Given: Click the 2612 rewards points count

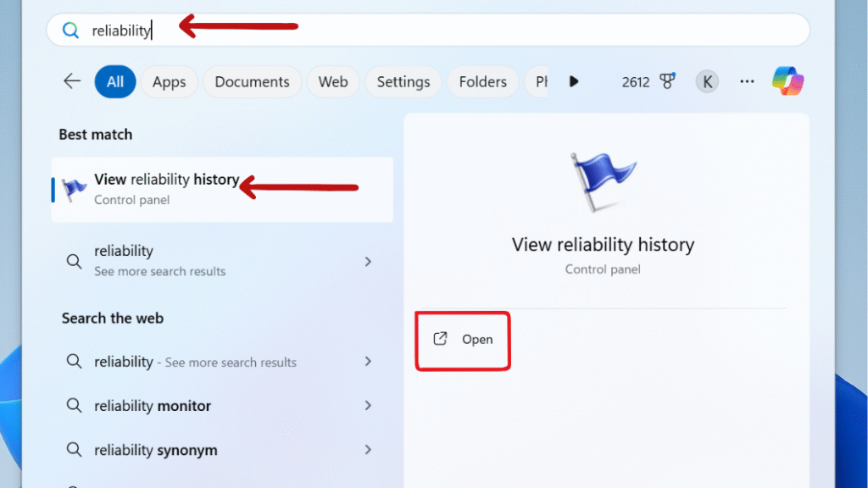Looking at the screenshot, I should pyautogui.click(x=636, y=82).
